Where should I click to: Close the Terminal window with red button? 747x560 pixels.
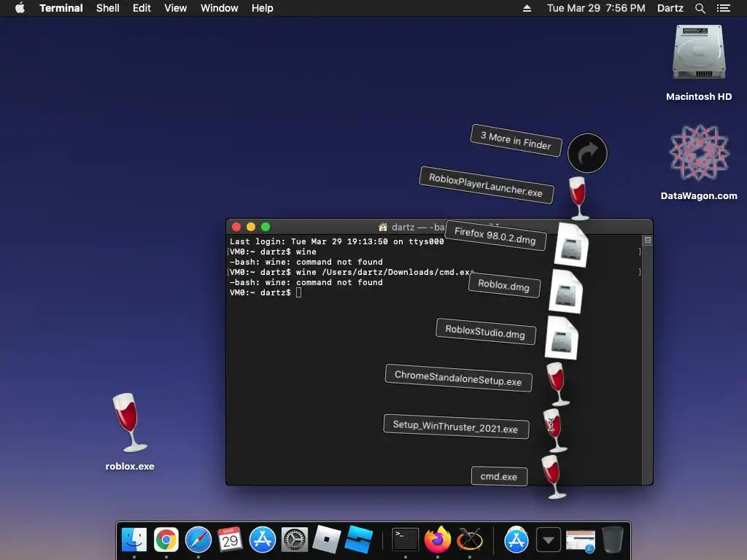tap(236, 227)
